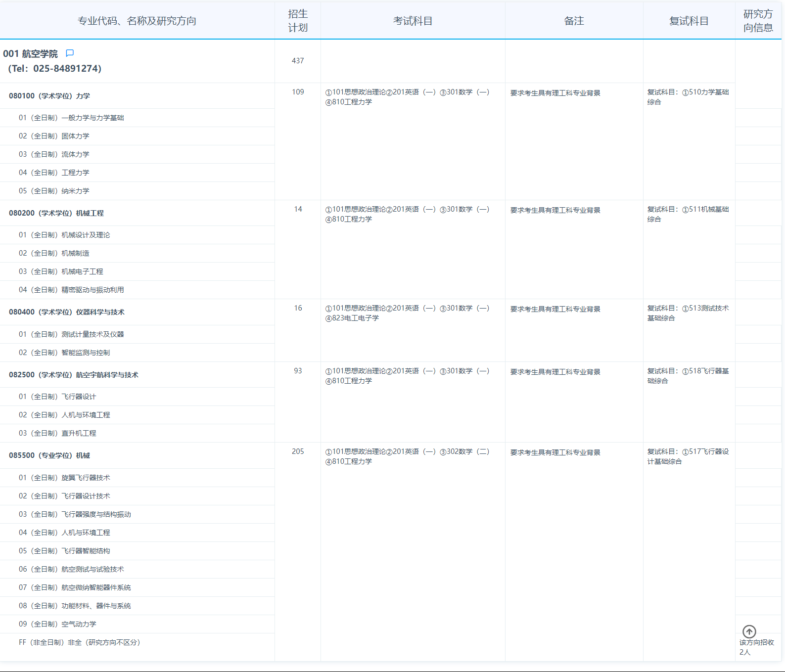
Task: Click retest subject 511机械基础综合
Action: (688, 214)
